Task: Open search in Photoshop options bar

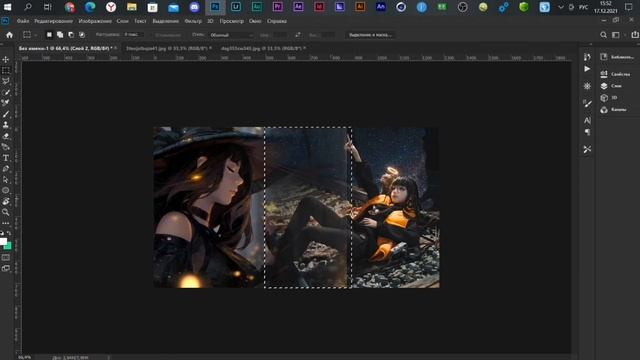Action: pyautogui.click(x=603, y=35)
